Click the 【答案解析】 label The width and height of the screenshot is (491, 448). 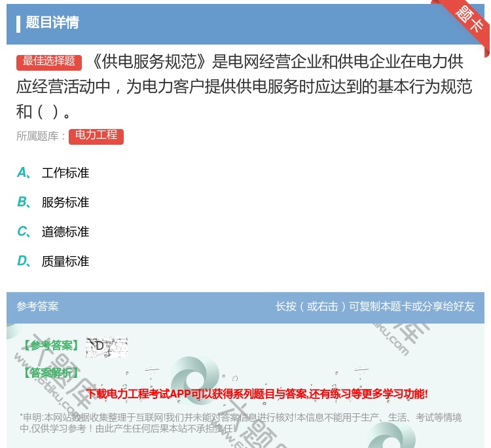point(51,373)
